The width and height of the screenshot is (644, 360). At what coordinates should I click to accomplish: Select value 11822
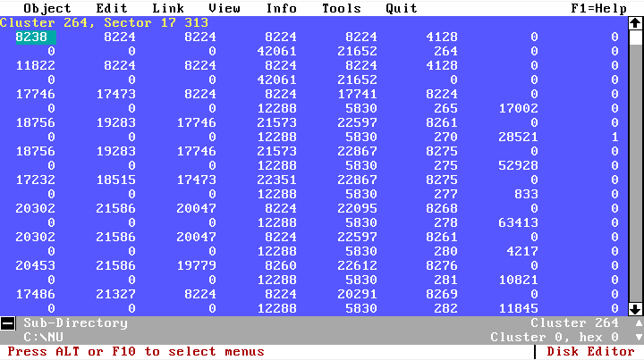point(35,65)
